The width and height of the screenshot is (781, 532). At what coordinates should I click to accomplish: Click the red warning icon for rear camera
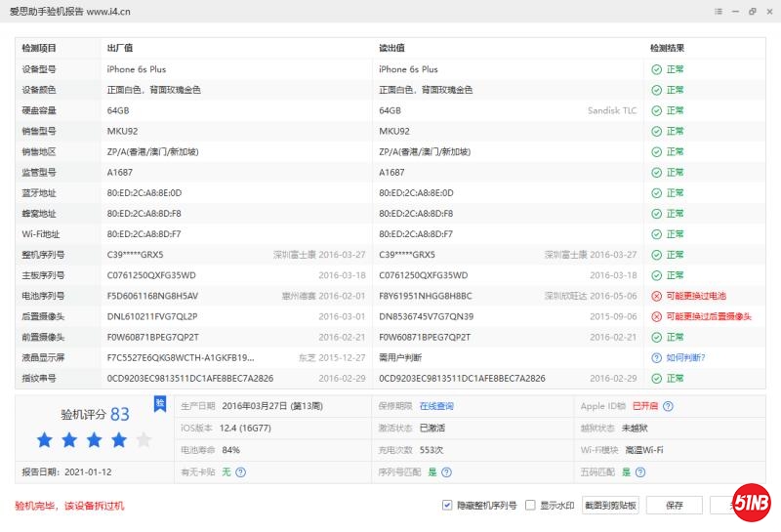pyautogui.click(x=656, y=316)
